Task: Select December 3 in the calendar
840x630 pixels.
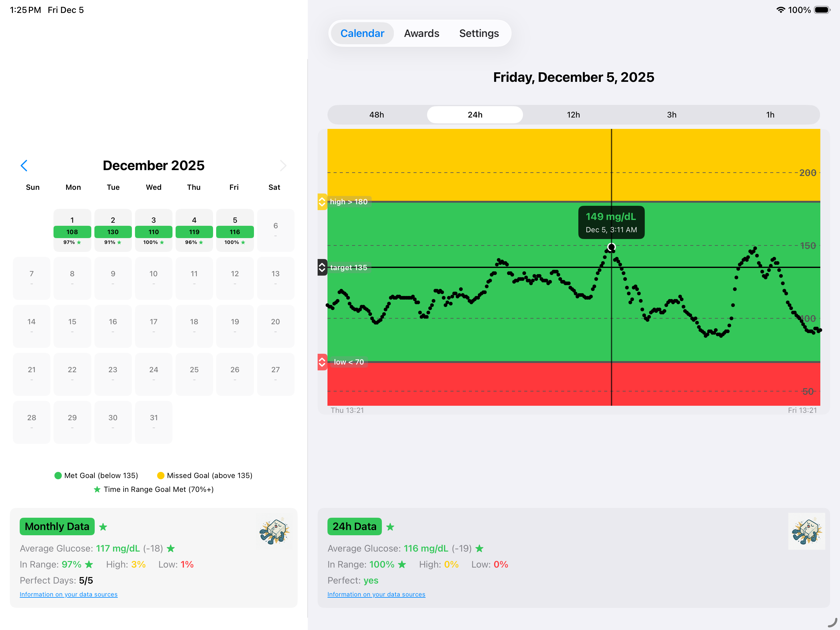Action: tap(153, 230)
